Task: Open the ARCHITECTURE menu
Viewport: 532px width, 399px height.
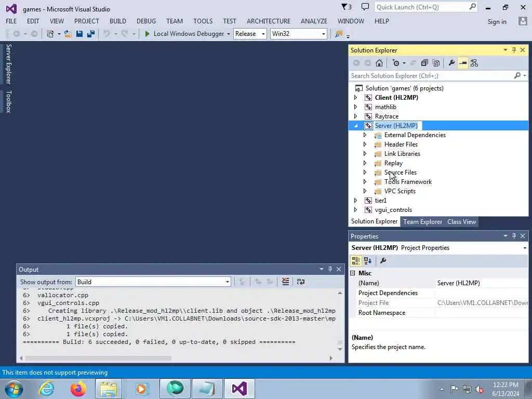Action: point(269,21)
